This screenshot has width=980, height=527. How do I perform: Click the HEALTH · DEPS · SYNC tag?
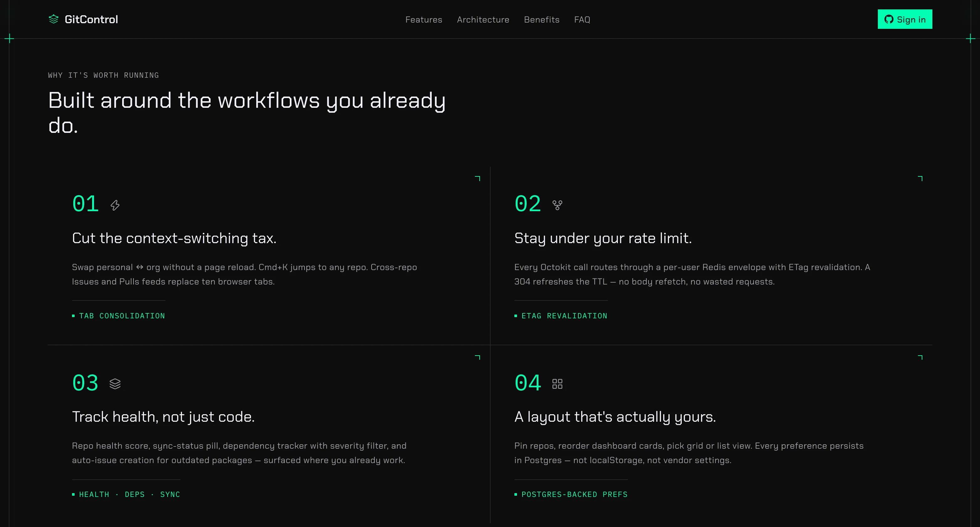126,494
